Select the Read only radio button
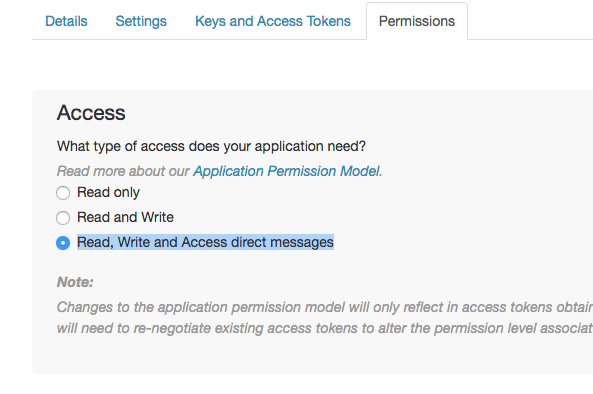This screenshot has width=593, height=394. [63, 193]
